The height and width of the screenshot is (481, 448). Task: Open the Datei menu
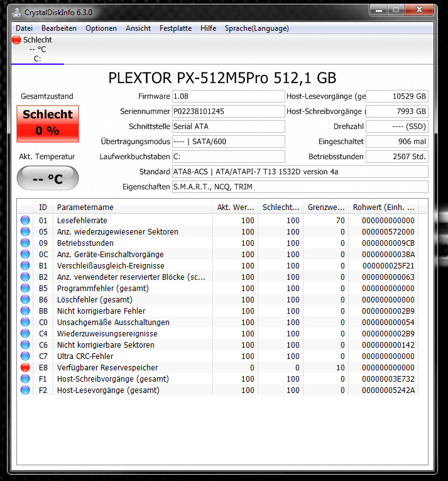coord(24,28)
